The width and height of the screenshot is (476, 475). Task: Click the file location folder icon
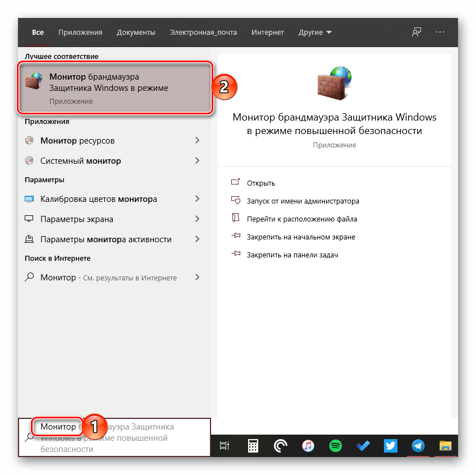pos(236,218)
